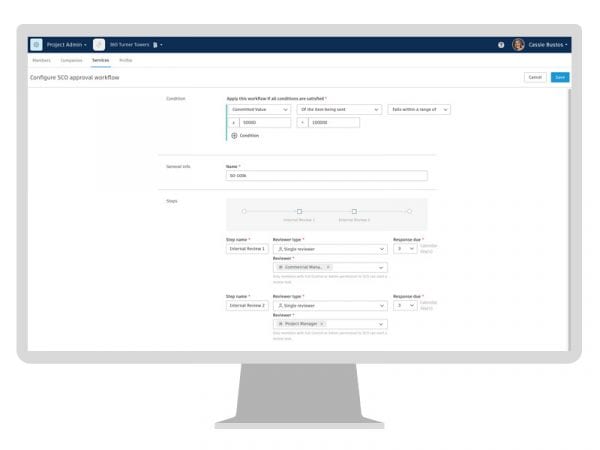Open Reviewer type dropdown for Internal Review 2

330,306
